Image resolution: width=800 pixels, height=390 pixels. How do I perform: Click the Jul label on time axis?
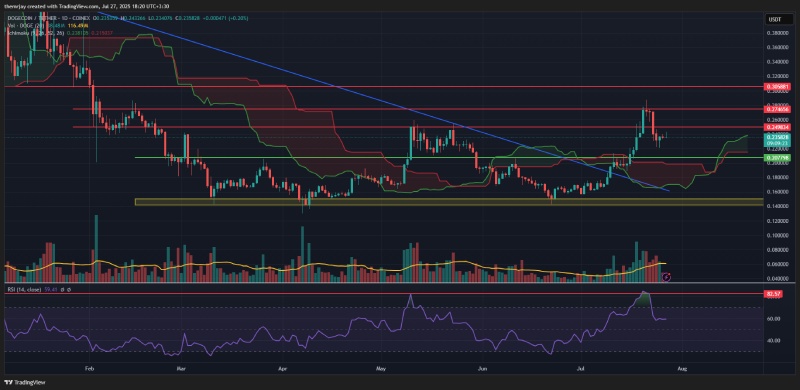click(582, 368)
